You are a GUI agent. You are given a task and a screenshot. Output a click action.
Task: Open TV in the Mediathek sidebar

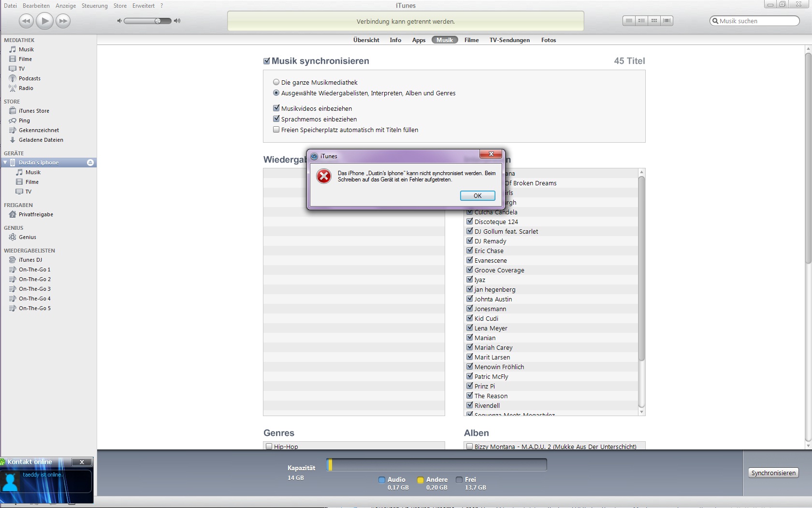pos(22,69)
